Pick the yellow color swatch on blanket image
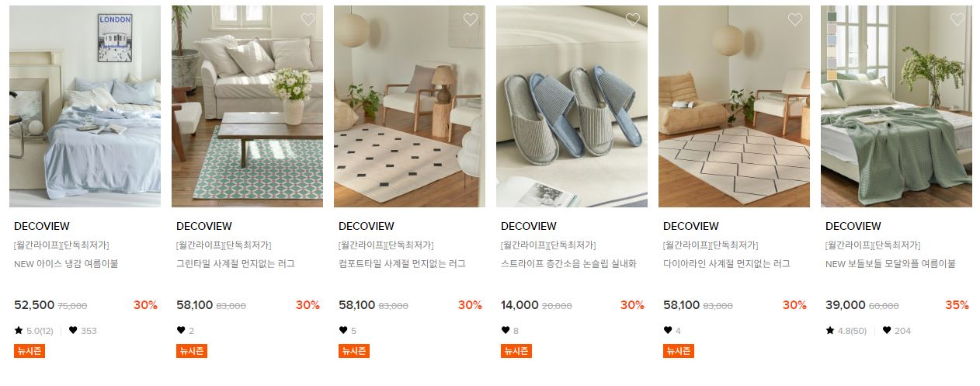This screenshot has height=386, width=980. pyautogui.click(x=832, y=75)
